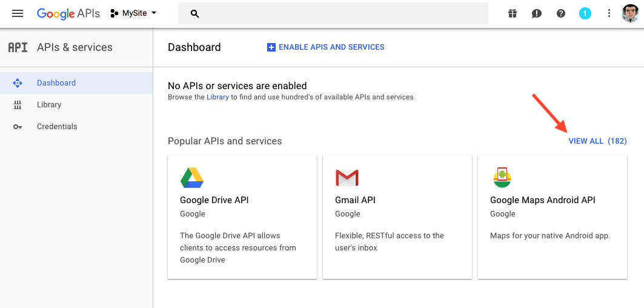Click the user account avatar
The width and height of the screenshot is (644, 308).
pyautogui.click(x=631, y=13)
